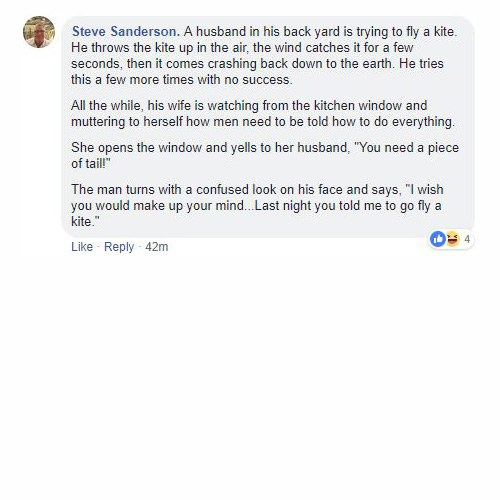Like this comment

82,247
